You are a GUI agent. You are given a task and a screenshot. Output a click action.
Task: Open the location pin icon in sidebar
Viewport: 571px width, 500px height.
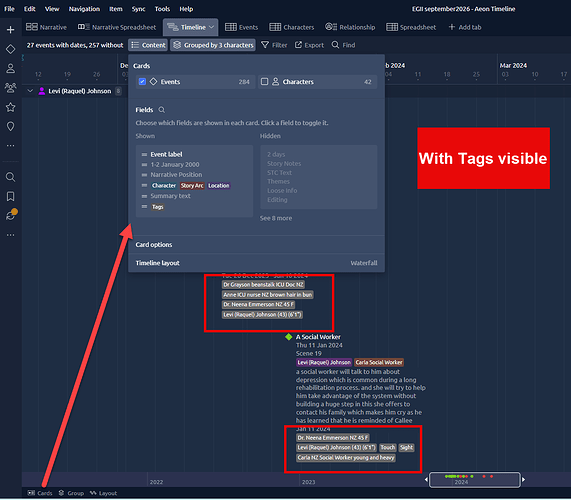[11, 126]
